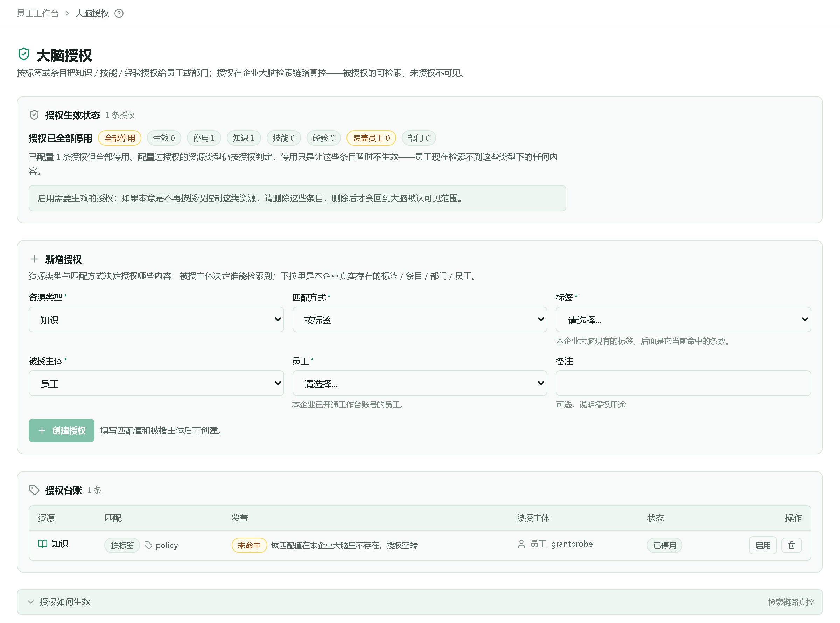Click 启用 button for the policy grant
The width and height of the screenshot is (840, 623).
tap(763, 545)
